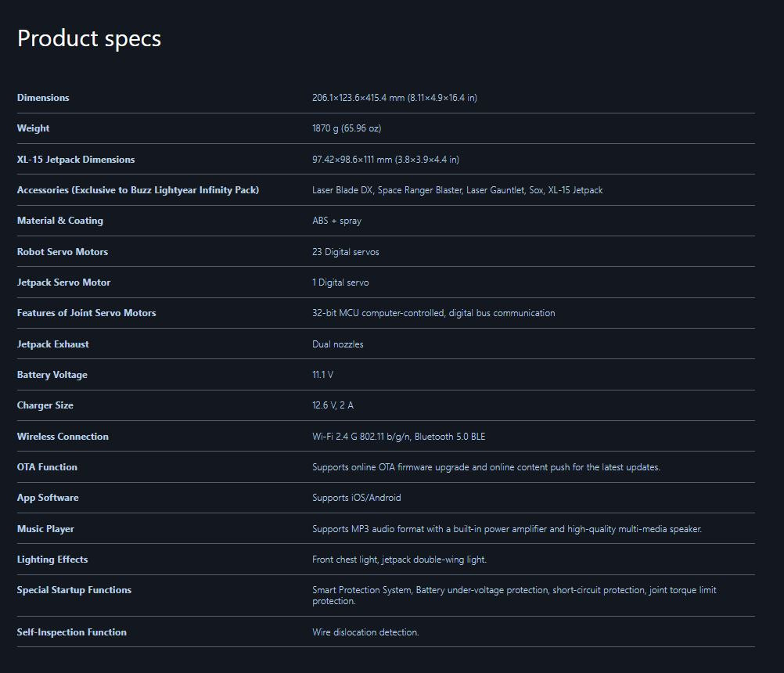
Task: Click the Robot Servo Motors label
Action: pos(63,252)
